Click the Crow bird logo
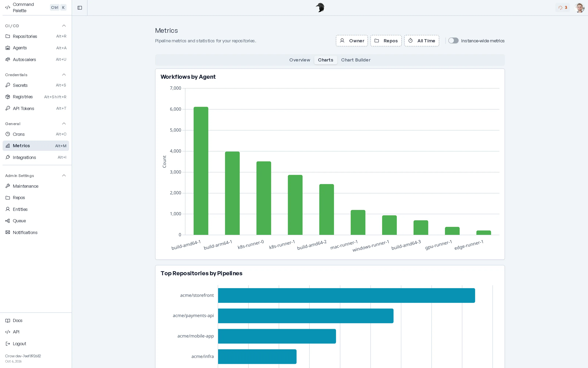 [x=320, y=8]
